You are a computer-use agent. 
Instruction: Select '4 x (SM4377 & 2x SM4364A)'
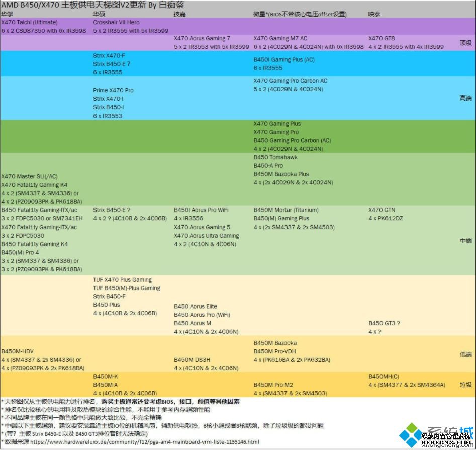tap(407, 385)
